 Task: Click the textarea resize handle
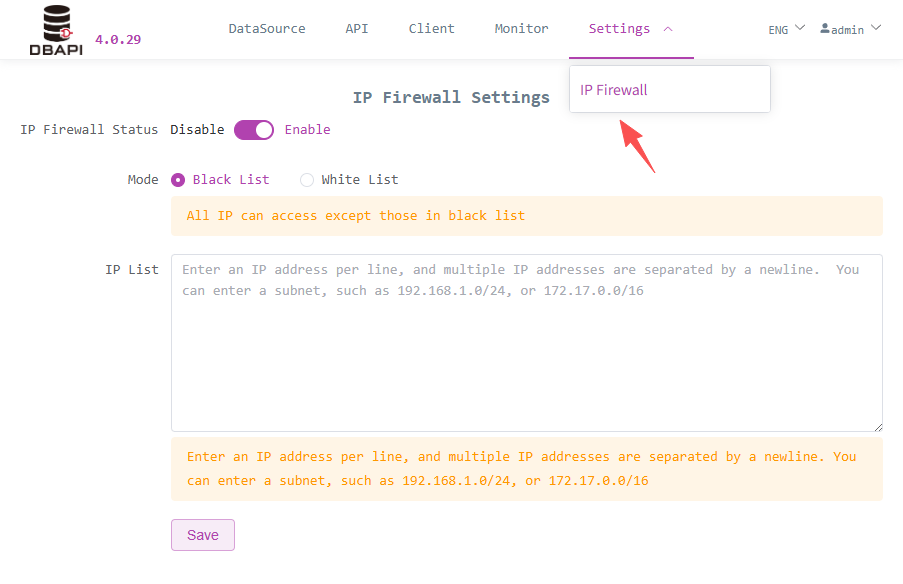(x=878, y=428)
